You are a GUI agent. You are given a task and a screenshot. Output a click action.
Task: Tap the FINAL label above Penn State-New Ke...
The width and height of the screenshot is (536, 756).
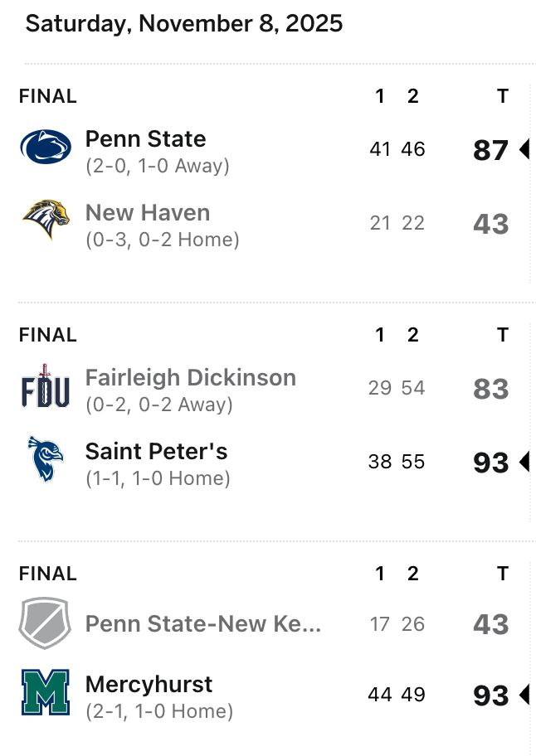pos(48,574)
